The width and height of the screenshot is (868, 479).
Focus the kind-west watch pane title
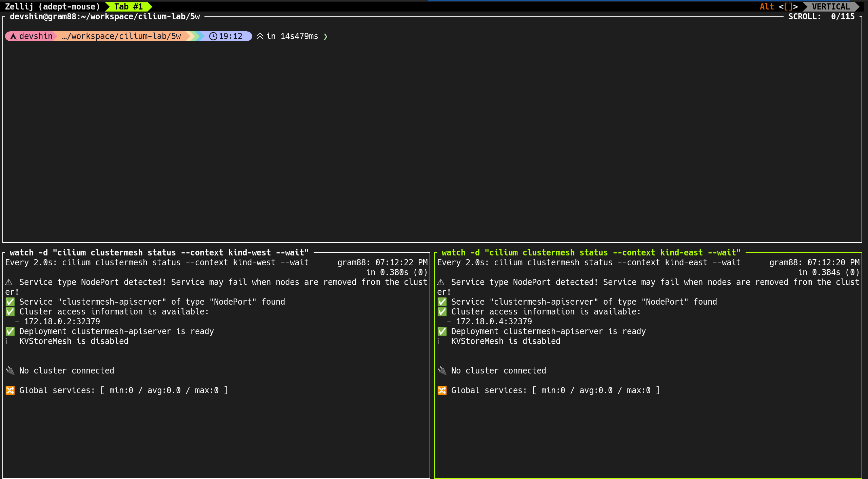(x=159, y=252)
